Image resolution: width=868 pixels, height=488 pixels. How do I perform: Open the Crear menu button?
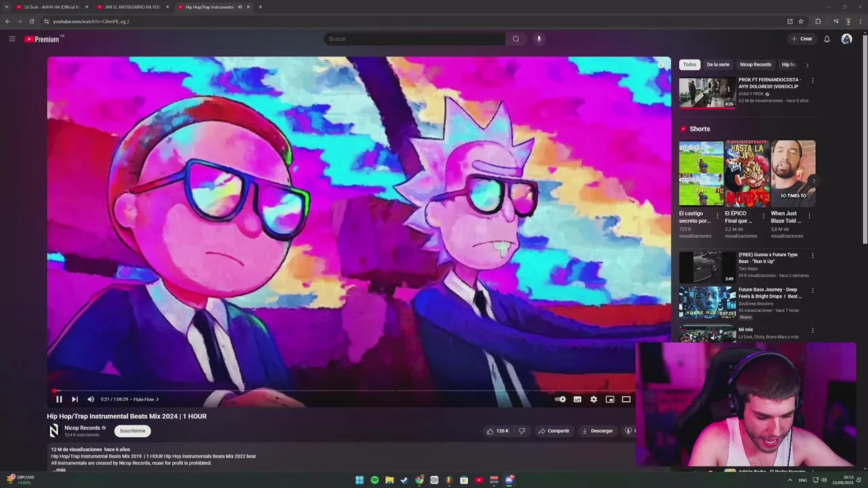point(802,39)
